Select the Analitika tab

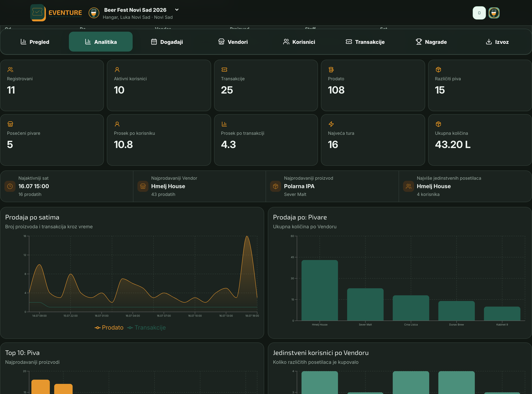[x=101, y=42]
